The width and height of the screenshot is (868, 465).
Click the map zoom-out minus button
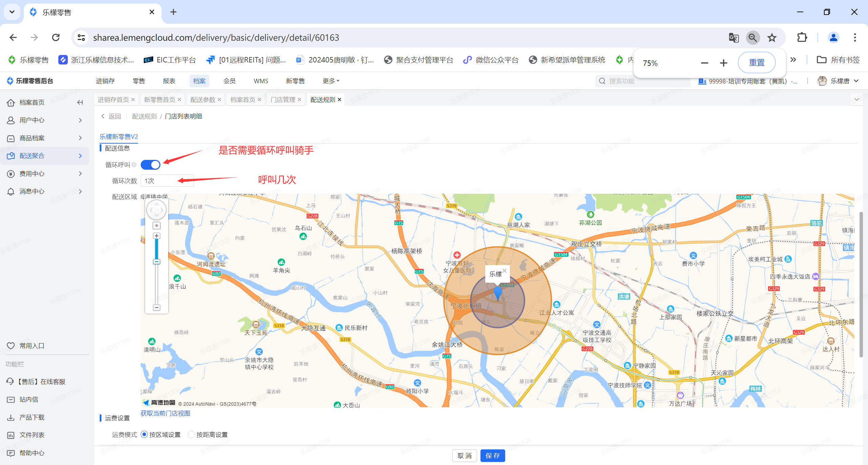pos(156,308)
